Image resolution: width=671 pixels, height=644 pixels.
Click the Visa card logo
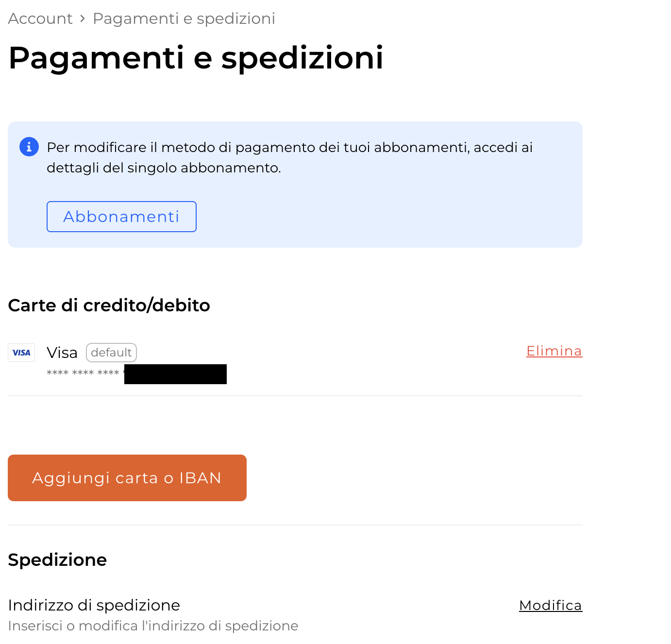tap(21, 353)
